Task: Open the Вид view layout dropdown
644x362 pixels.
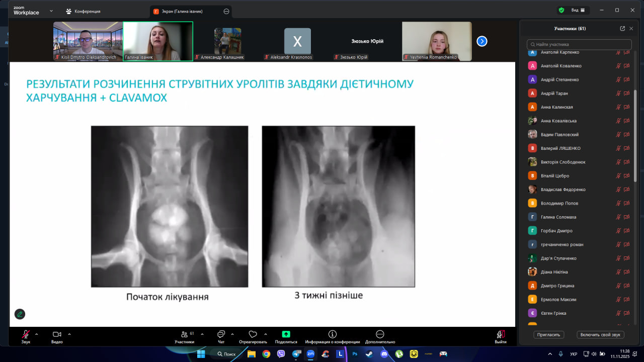Action: click(x=578, y=10)
